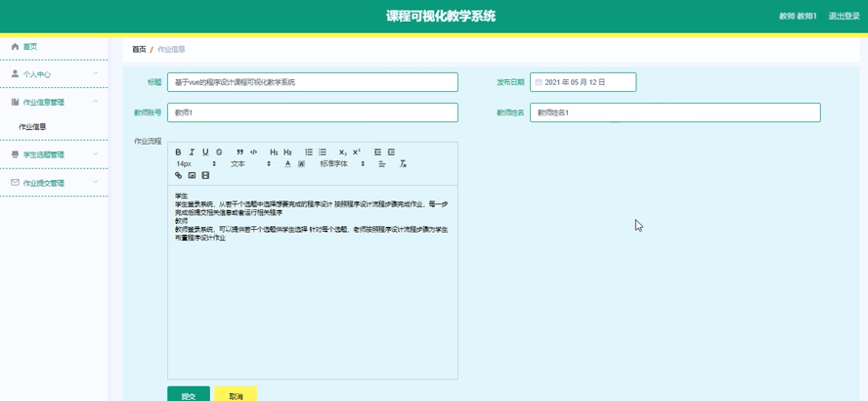Apply italic formatting in the editor
The width and height of the screenshot is (868, 401).
pos(192,153)
